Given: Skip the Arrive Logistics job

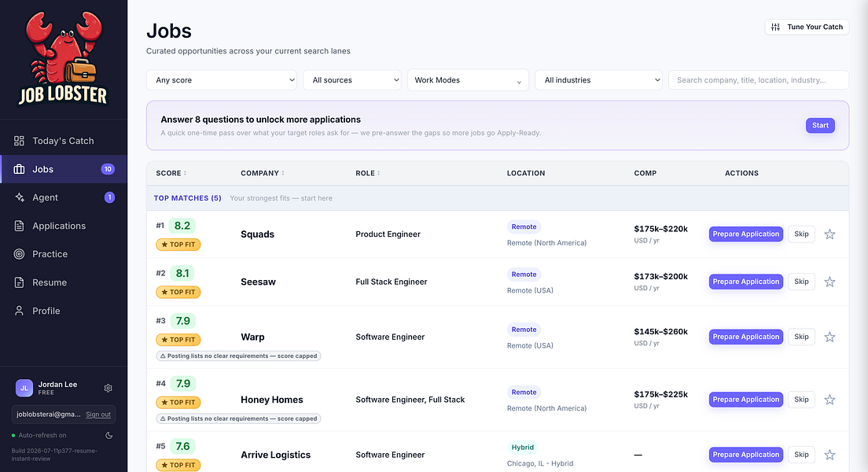Looking at the screenshot, I should point(801,454).
